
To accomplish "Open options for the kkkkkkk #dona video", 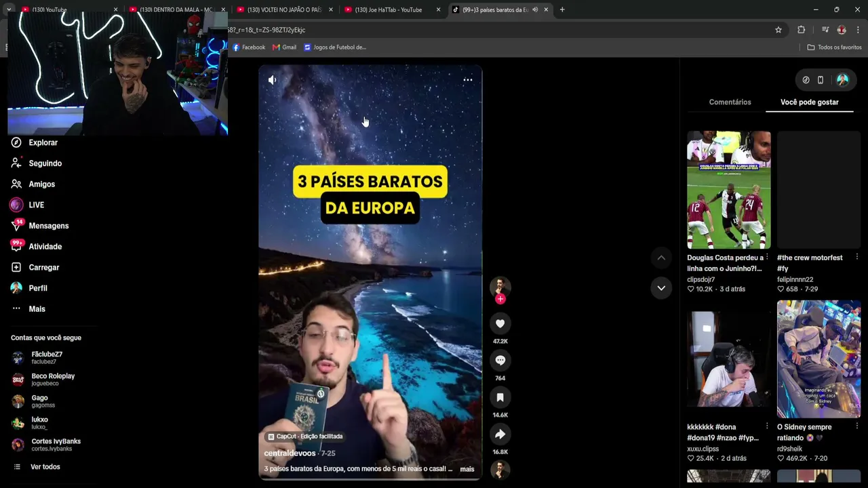I will [x=767, y=426].
